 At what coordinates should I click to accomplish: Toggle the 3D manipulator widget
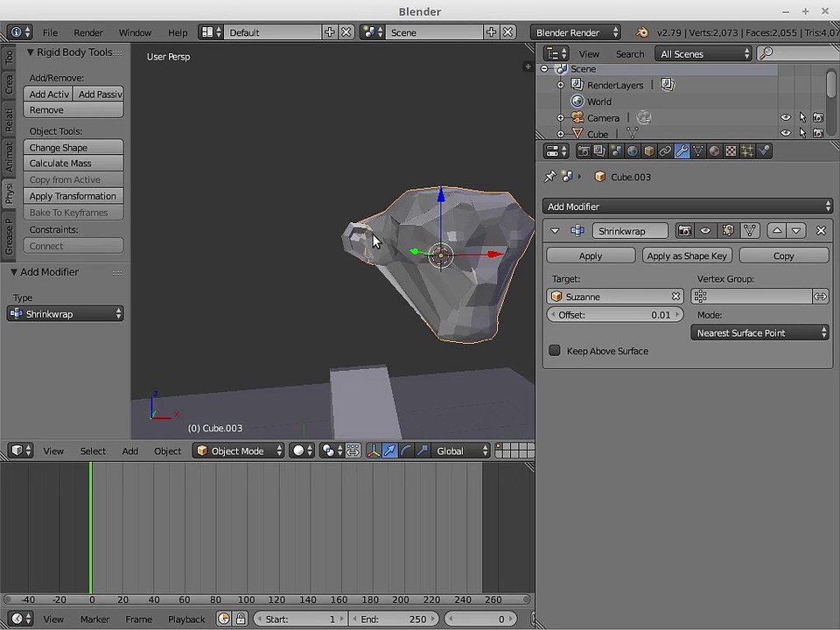pos(374,451)
